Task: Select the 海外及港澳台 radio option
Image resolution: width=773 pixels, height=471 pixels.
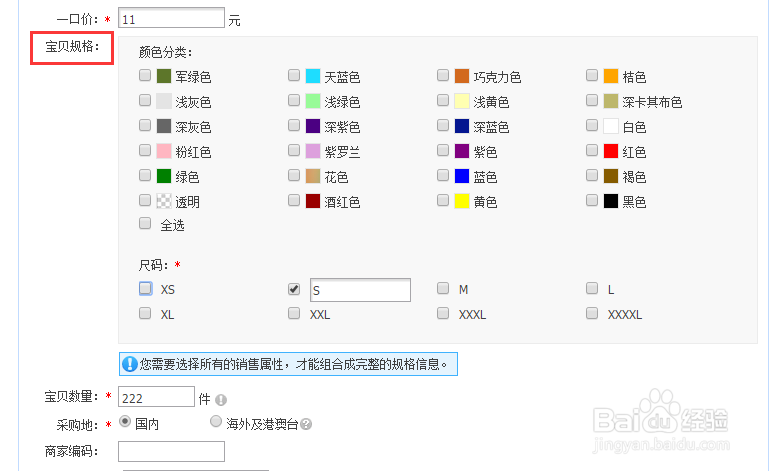Action: coord(216,422)
